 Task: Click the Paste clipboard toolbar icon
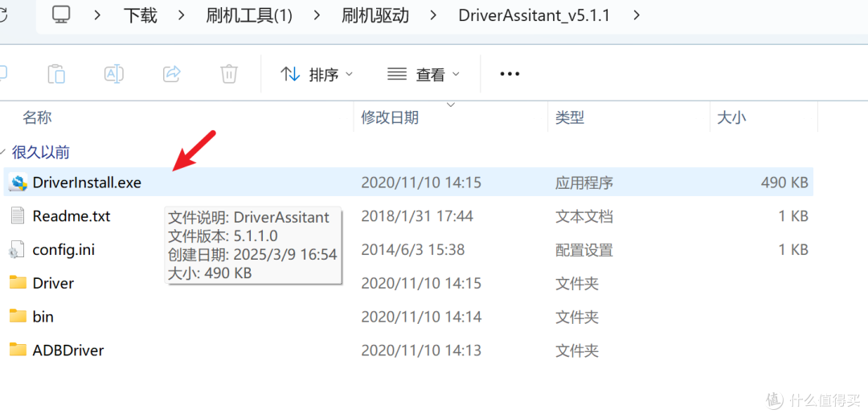pos(56,74)
